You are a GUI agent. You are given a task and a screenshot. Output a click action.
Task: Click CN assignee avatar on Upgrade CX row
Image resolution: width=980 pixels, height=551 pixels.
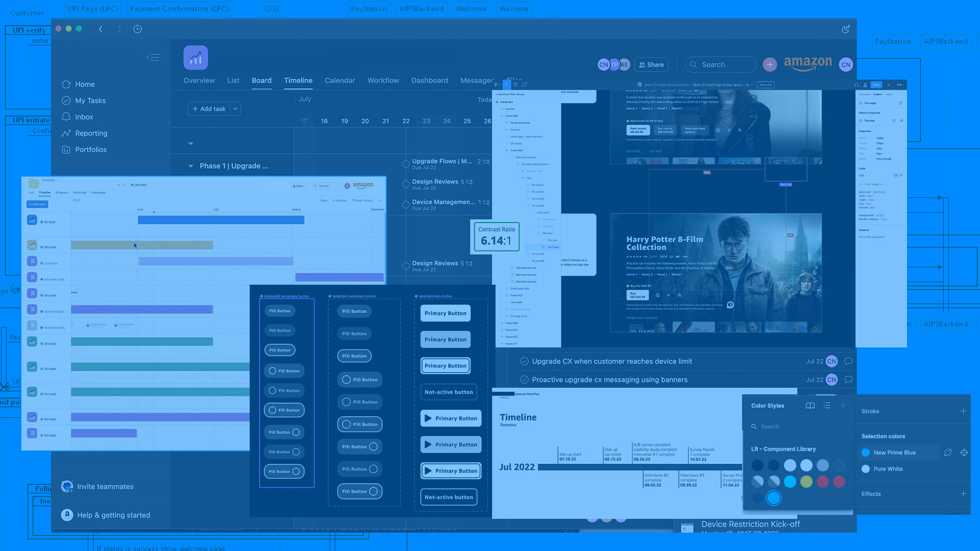point(831,361)
